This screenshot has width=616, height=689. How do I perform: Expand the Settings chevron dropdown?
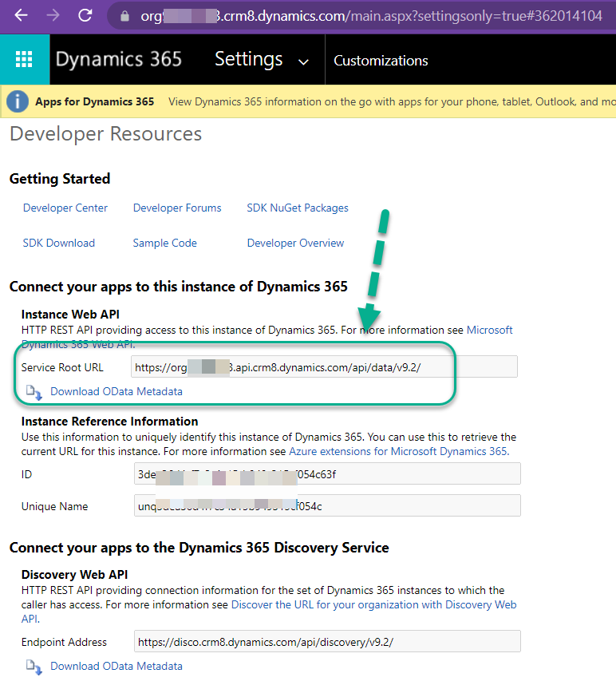[x=303, y=61]
